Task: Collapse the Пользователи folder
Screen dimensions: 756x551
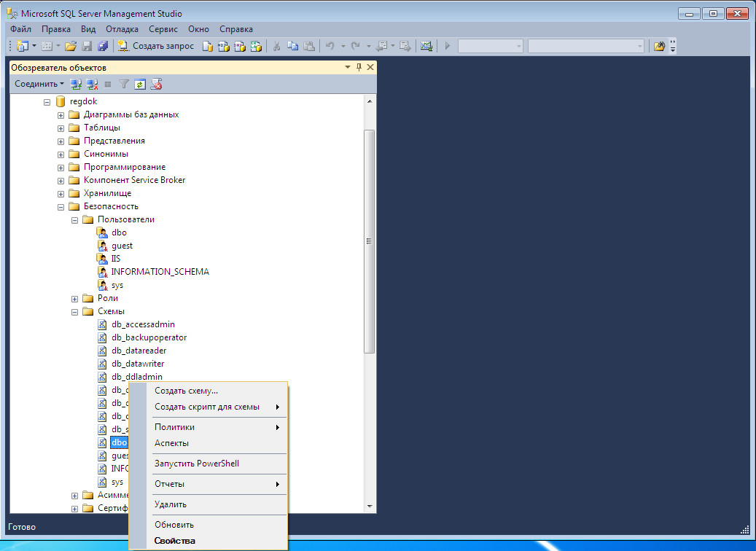Action: 75,220
